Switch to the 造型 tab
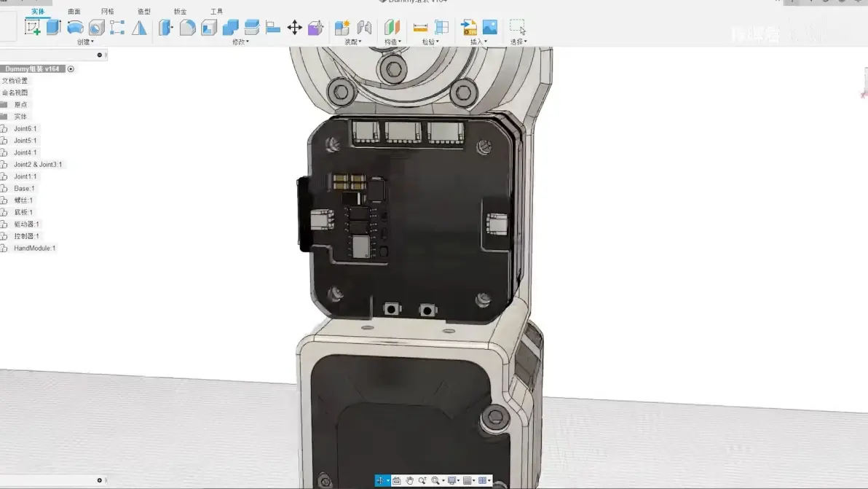This screenshot has height=489, width=868. click(x=144, y=12)
